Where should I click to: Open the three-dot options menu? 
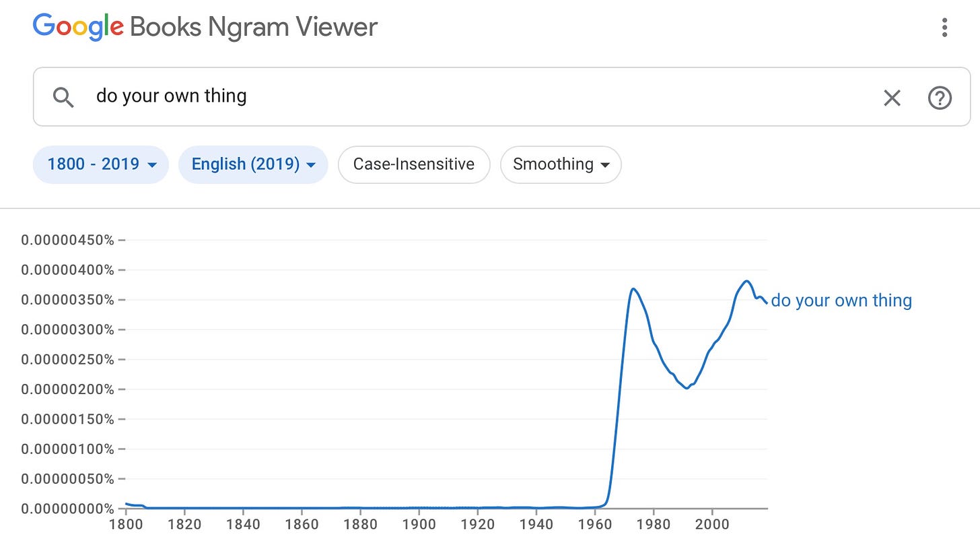click(945, 28)
